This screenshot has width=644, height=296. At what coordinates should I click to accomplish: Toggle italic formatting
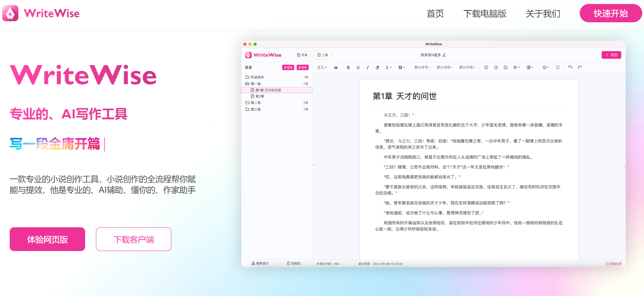coord(367,67)
